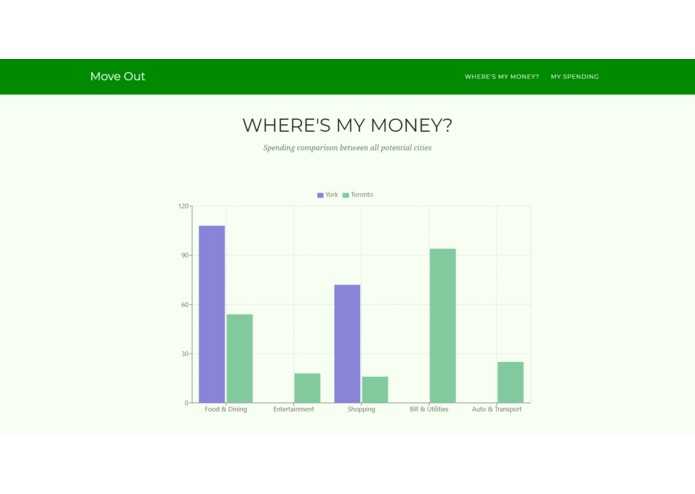Click the 30 y-axis tick value
This screenshot has width=695, height=494.
pos(185,354)
